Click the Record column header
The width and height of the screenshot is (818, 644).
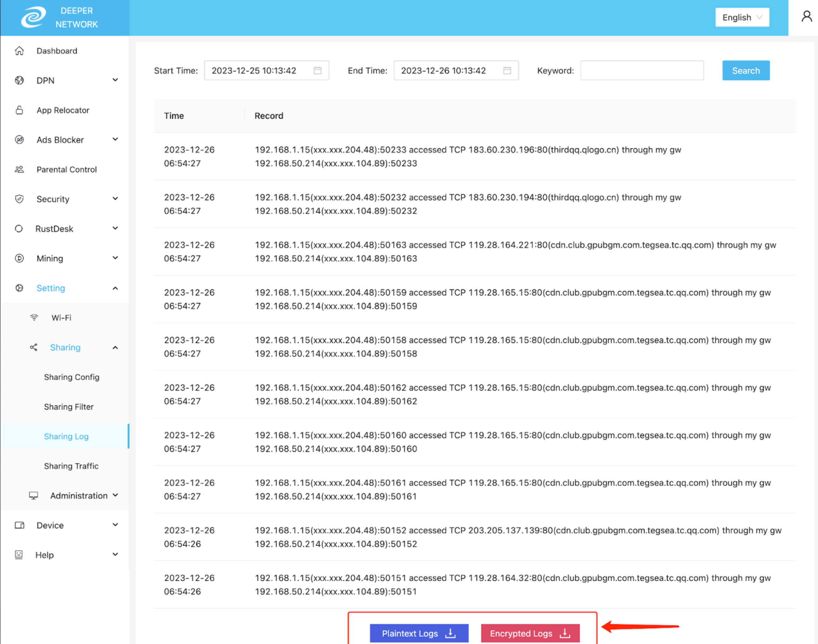[x=269, y=116]
